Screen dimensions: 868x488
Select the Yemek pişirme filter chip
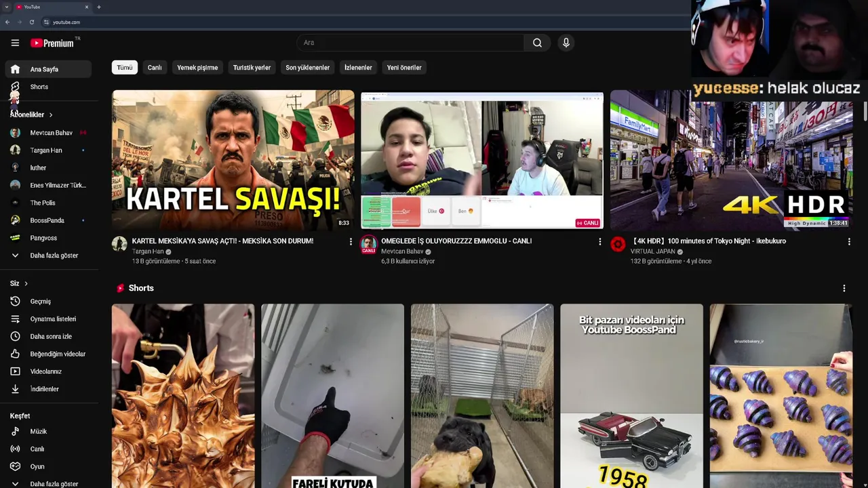(x=197, y=68)
